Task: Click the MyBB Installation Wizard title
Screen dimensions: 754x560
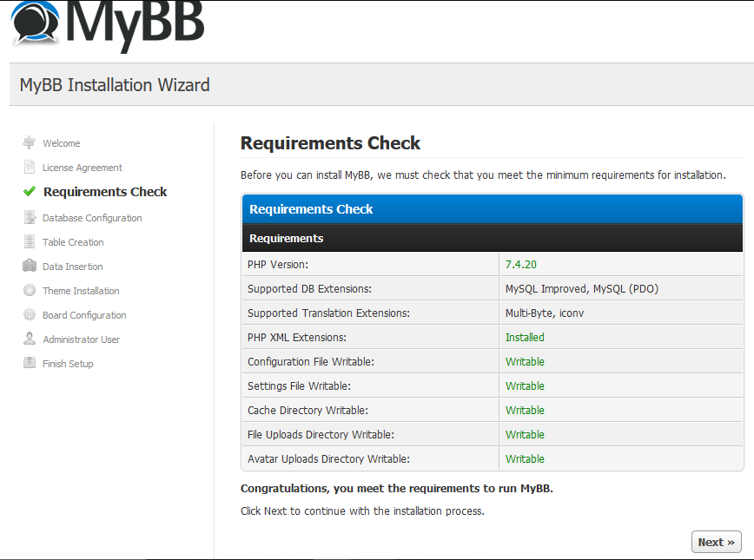Action: (115, 85)
